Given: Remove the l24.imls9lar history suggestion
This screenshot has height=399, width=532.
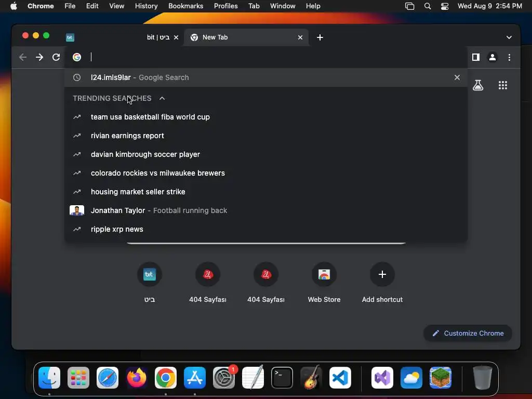Looking at the screenshot, I should [457, 77].
